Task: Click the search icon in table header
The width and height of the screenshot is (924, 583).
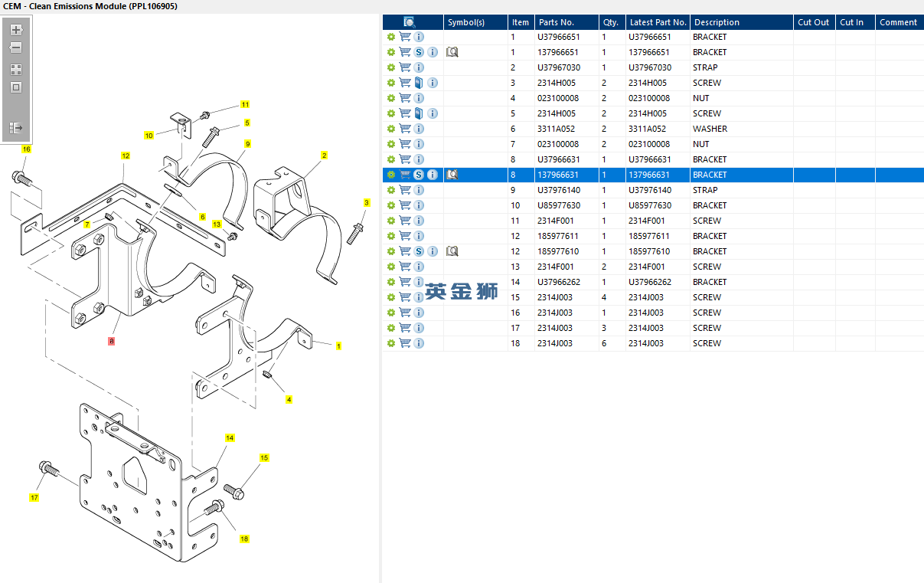Action: [x=410, y=22]
